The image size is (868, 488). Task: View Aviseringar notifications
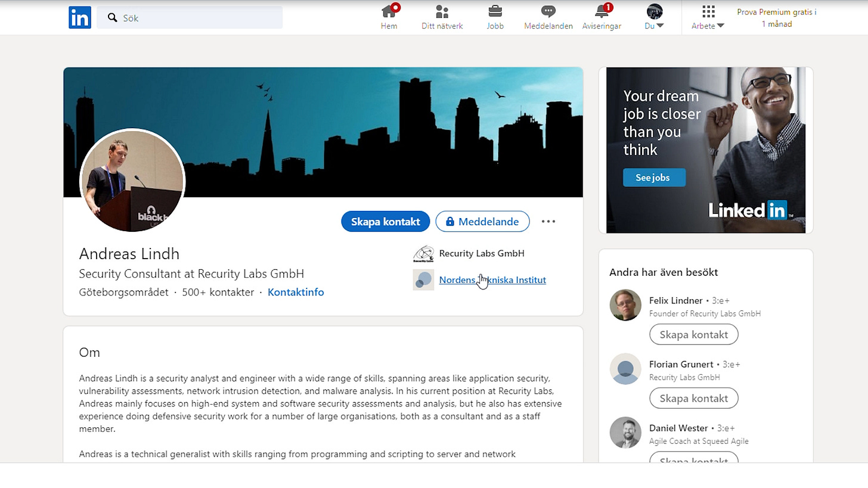coord(602,17)
